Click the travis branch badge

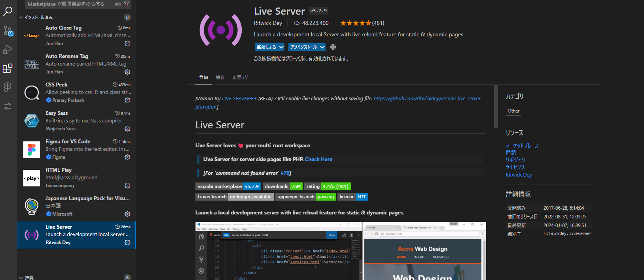click(235, 197)
